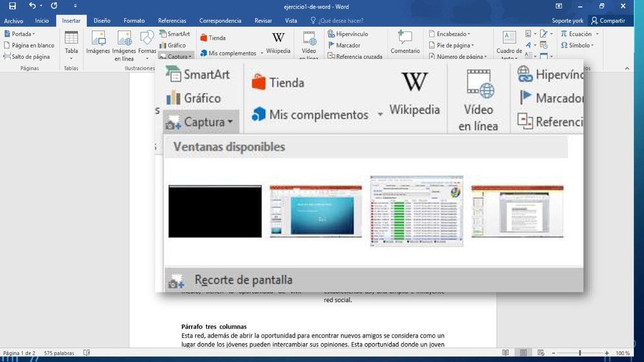Viewport: 644px width, 362px height.
Task: Click the ¿Qué desea hacer? search box
Action: tap(337, 21)
